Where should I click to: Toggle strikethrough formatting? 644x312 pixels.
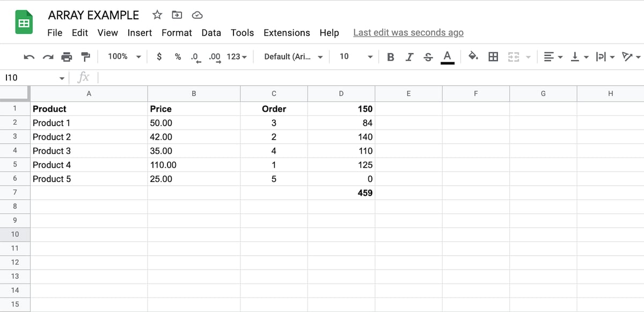[x=428, y=56]
